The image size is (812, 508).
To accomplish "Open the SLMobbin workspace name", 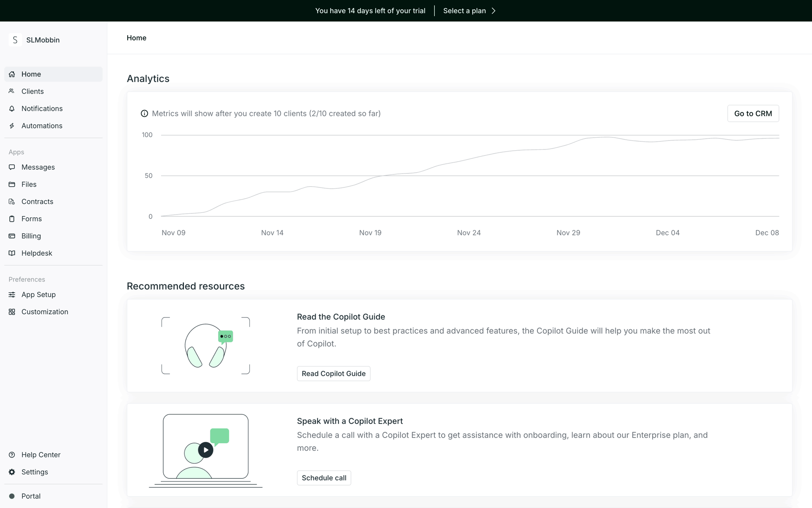I will [x=43, y=40].
